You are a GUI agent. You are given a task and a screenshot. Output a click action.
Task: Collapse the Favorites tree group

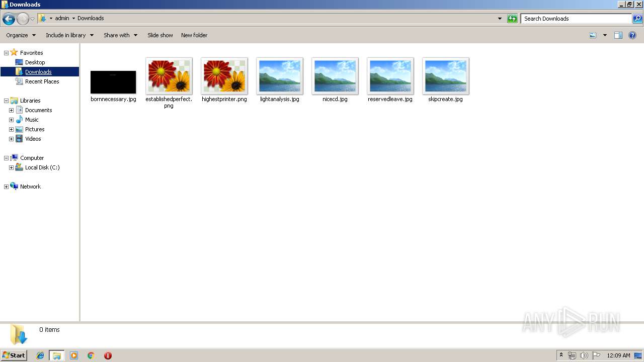(x=6, y=53)
